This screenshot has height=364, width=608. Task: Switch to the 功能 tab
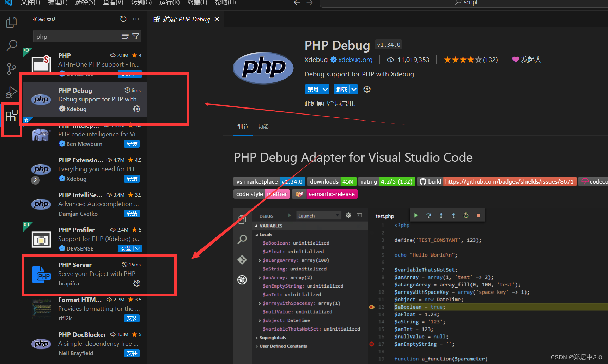coord(263,126)
